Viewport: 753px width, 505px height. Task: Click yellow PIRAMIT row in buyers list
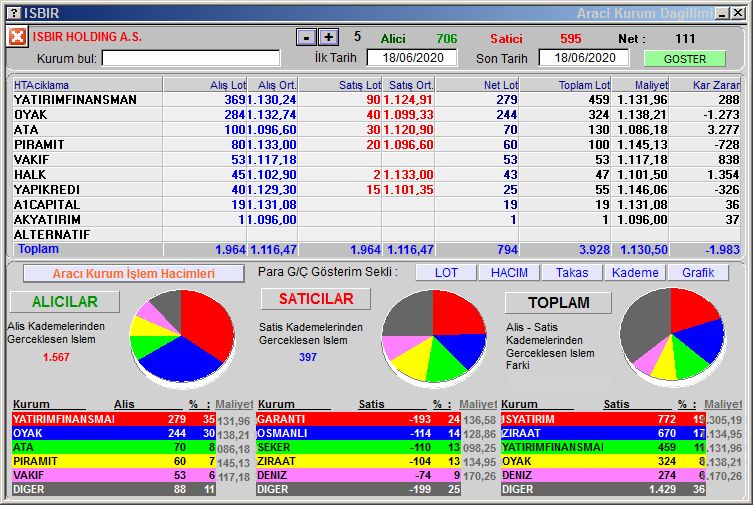(114, 461)
